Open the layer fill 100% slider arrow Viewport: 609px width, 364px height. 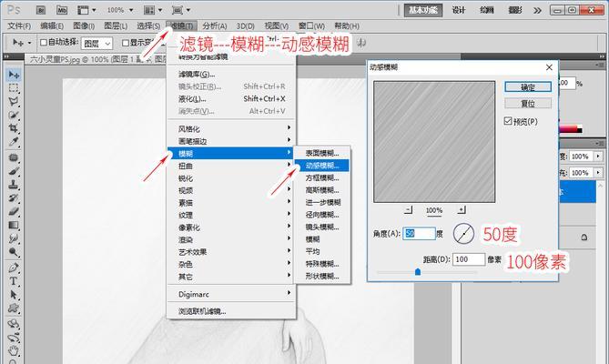pyautogui.click(x=598, y=172)
